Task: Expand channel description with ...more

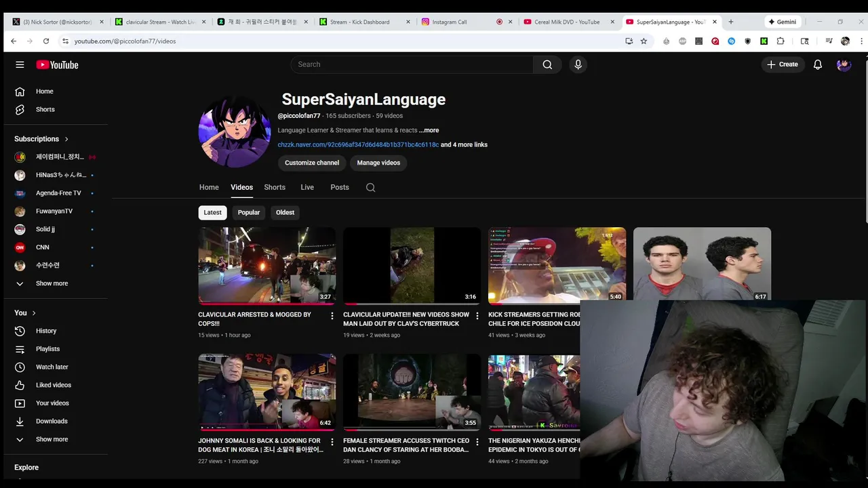Action: point(429,130)
